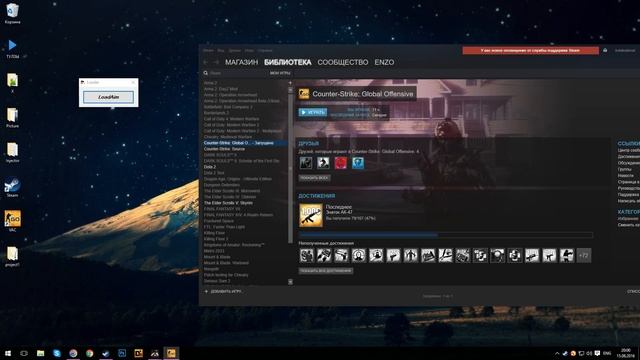Viewport: 640px width, 360px height.
Task: Select Call of Duty 4: Modern Warfare
Action: [231, 119]
